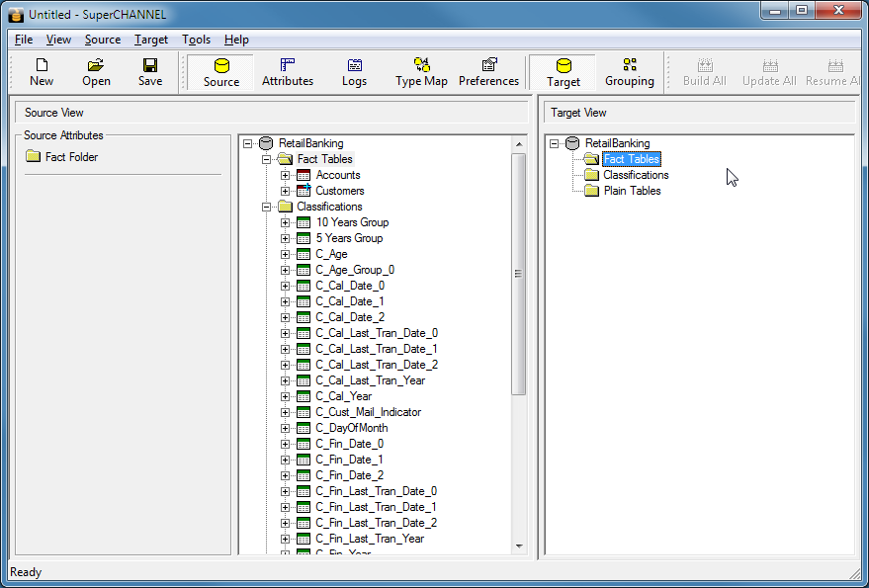Viewport: 869px width, 588px height.
Task: Open the Tools menu
Action: 196,40
